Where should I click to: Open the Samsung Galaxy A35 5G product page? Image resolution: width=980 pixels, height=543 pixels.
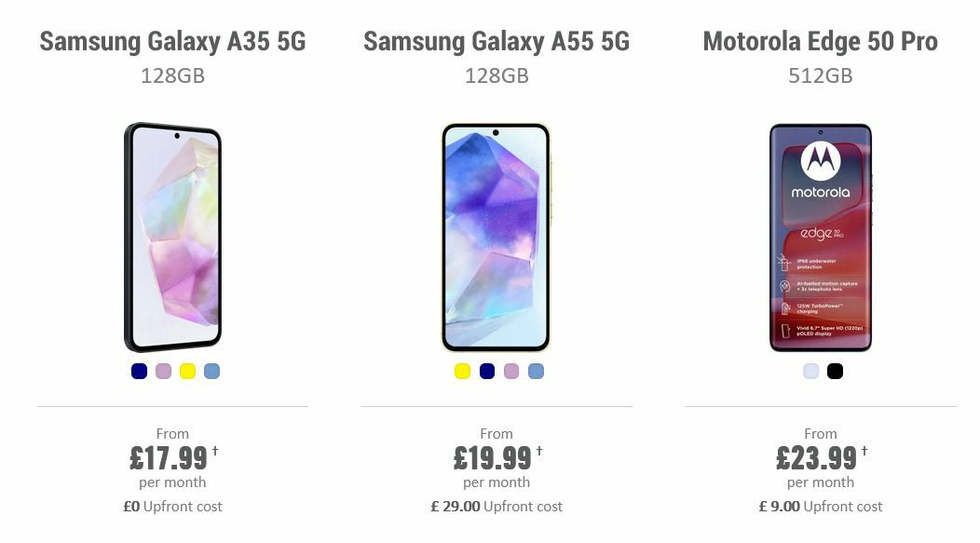172,41
